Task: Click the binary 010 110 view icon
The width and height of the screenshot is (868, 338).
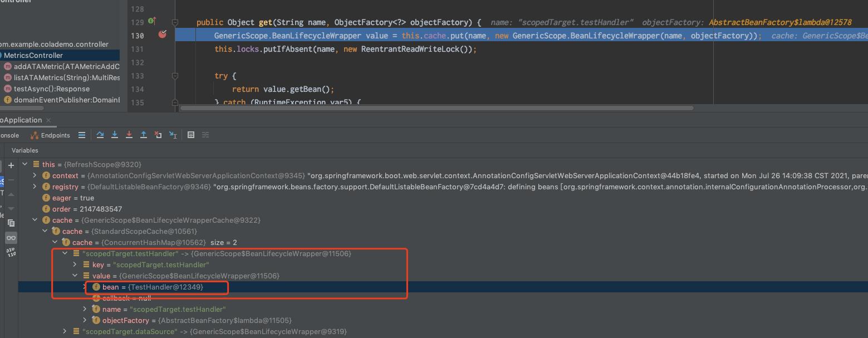Action: tap(11, 252)
